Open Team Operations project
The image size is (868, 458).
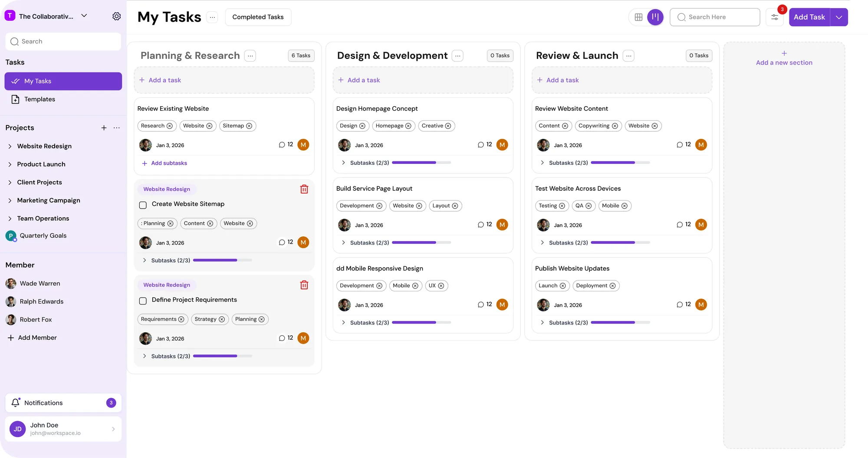click(x=43, y=218)
